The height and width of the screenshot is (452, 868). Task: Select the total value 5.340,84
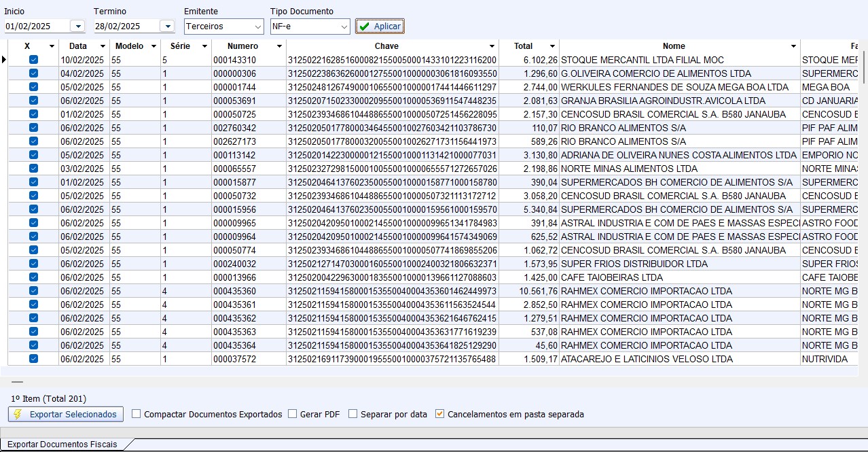tap(529, 209)
